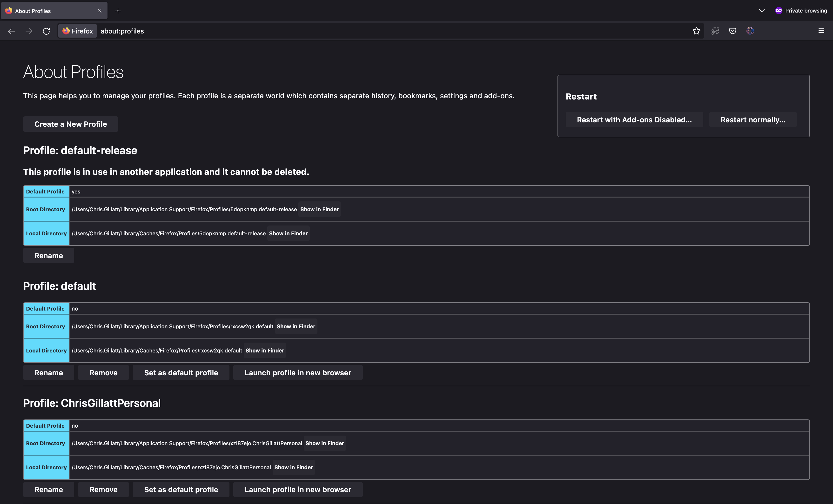Click the about:profiles address bar field
This screenshot has width=833, height=504.
372,31
